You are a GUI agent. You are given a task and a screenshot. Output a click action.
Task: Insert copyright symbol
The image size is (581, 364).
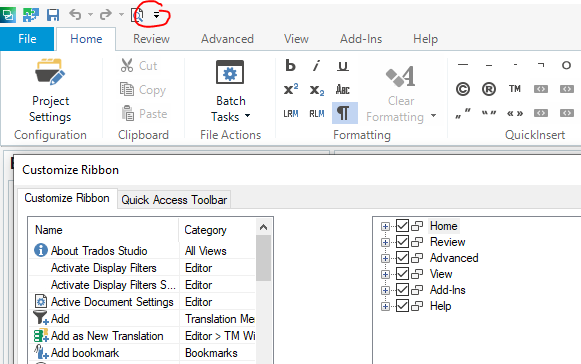tap(463, 89)
